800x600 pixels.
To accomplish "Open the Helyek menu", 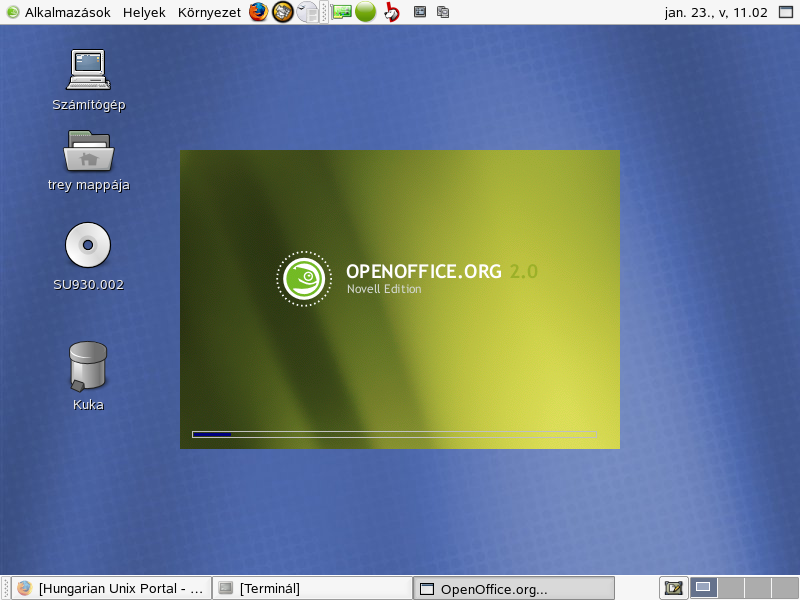I will tap(144, 12).
